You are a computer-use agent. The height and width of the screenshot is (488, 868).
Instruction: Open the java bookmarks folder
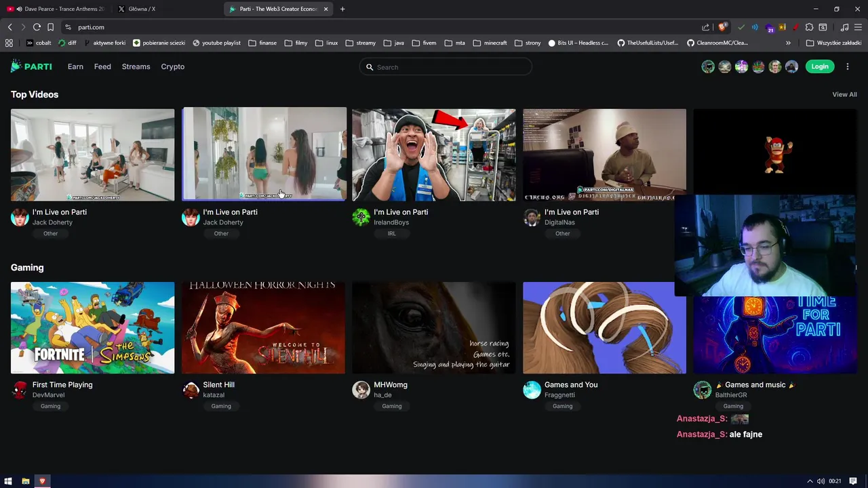coord(393,43)
